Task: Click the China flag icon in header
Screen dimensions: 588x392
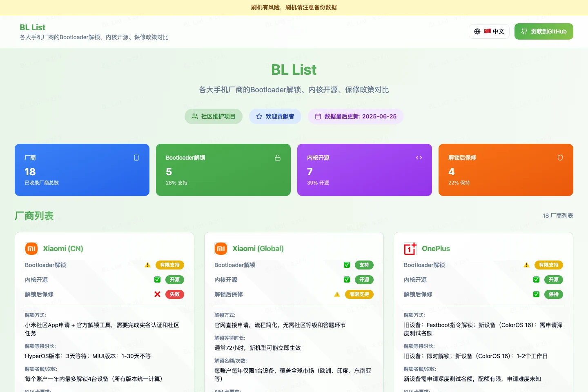Action: click(x=488, y=31)
